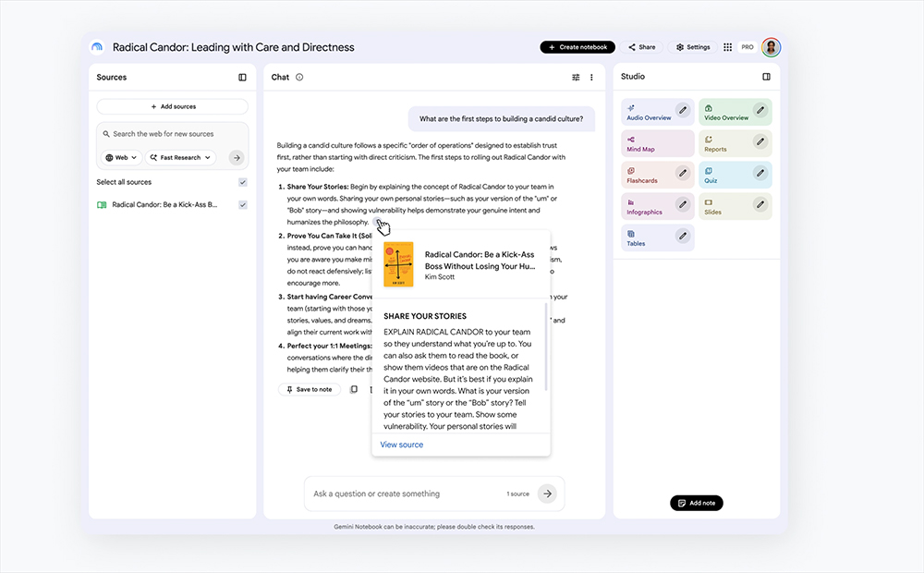This screenshot has height=573, width=924.
Task: Create Infographics in Studio
Action: click(658, 206)
